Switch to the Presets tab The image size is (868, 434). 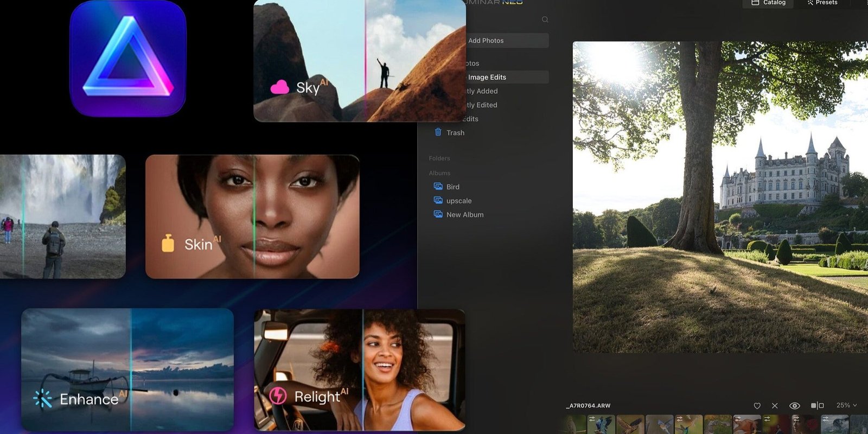tap(822, 3)
